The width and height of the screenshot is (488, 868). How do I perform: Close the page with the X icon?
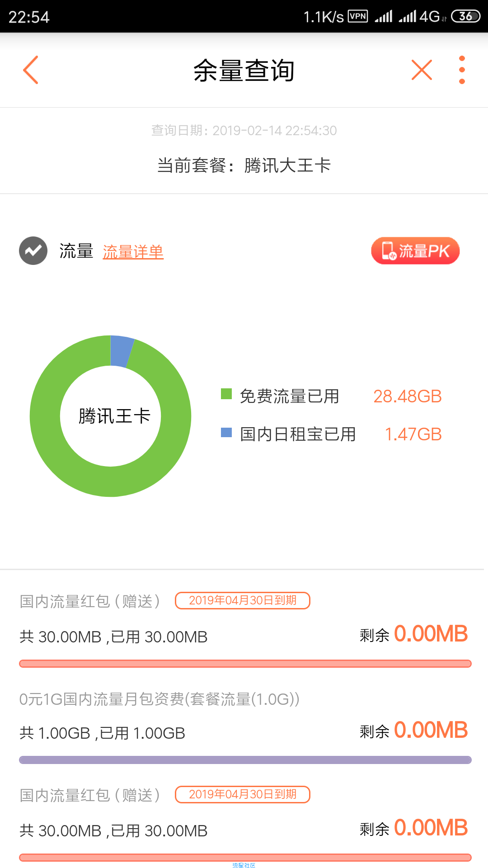point(422,70)
